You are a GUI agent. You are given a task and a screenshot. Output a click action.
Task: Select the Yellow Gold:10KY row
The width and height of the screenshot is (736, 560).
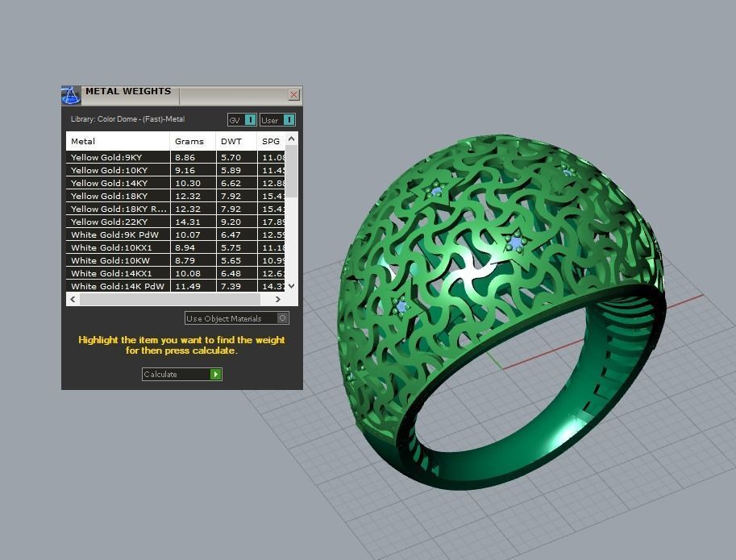[176, 170]
